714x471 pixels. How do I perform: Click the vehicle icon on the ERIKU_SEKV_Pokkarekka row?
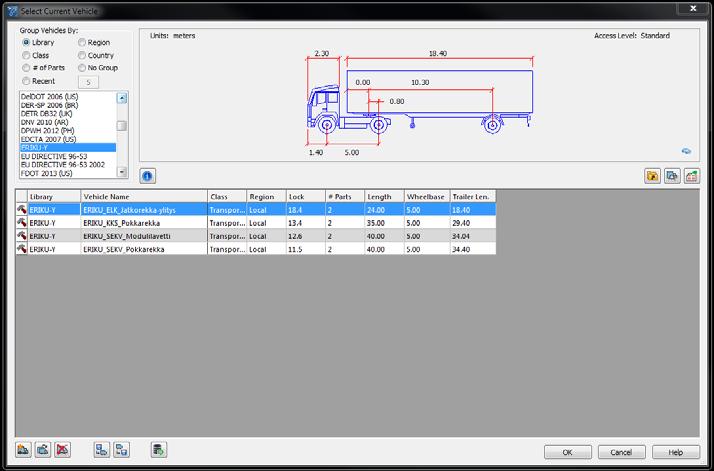coord(21,249)
